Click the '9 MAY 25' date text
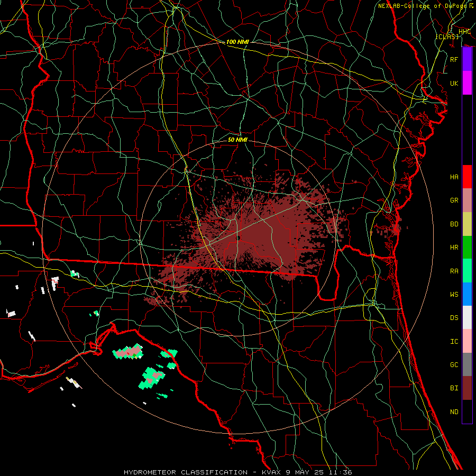Image resolution: width=476 pixels, height=476 pixels. point(305,472)
